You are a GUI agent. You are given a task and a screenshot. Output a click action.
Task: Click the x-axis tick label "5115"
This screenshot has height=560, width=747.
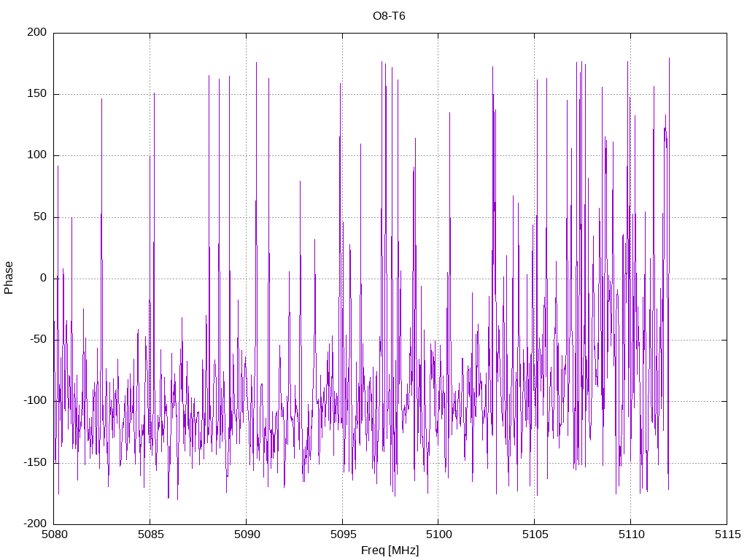(727, 534)
